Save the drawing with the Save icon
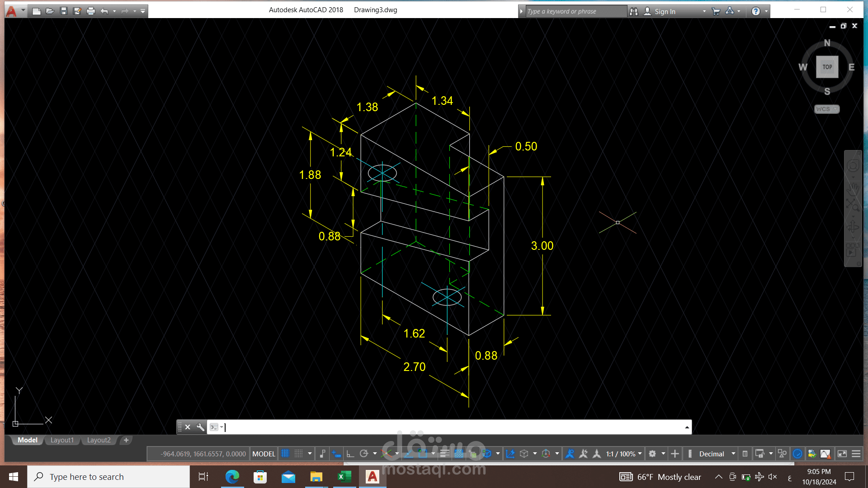This screenshot has height=488, width=868. tap(64, 11)
